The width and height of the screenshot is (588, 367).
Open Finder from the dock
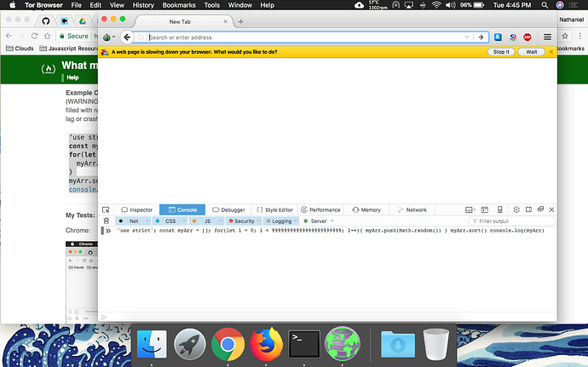coord(152,344)
